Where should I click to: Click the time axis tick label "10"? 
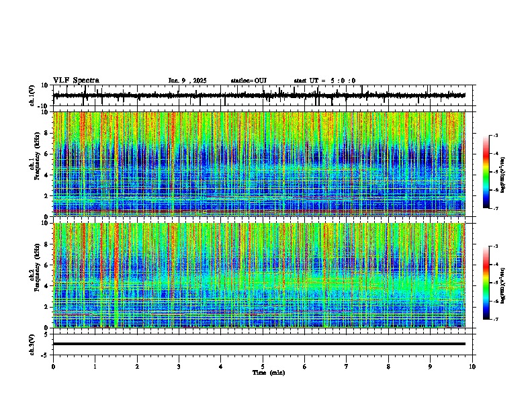point(472,367)
